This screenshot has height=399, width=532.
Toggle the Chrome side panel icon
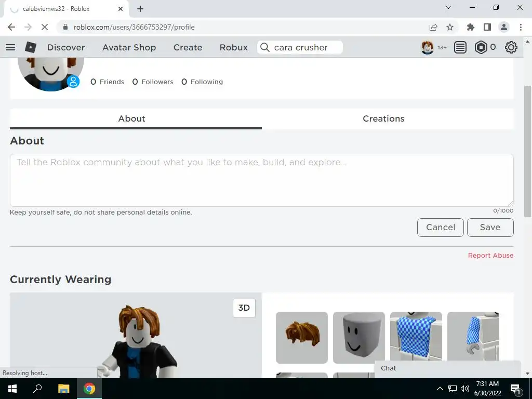coord(487,27)
